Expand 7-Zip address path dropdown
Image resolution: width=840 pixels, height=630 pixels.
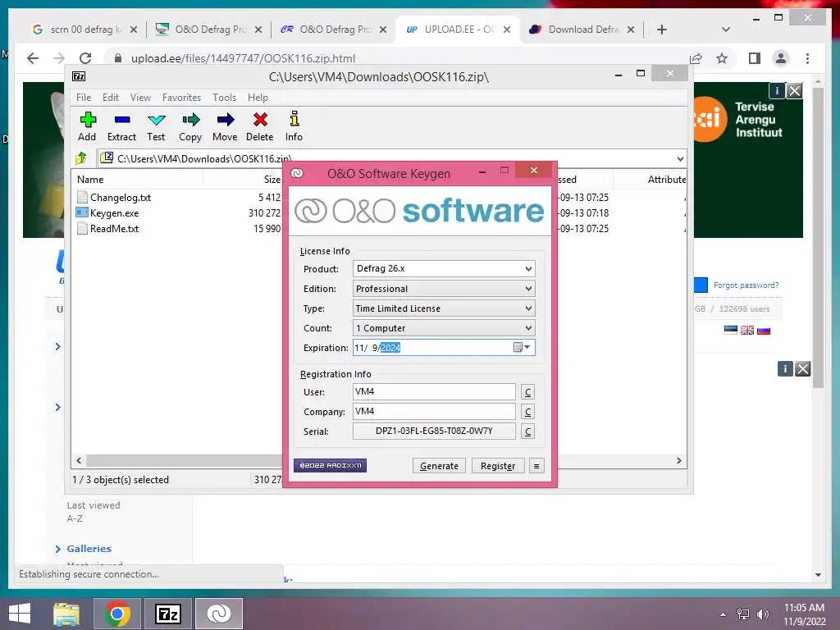click(x=680, y=158)
